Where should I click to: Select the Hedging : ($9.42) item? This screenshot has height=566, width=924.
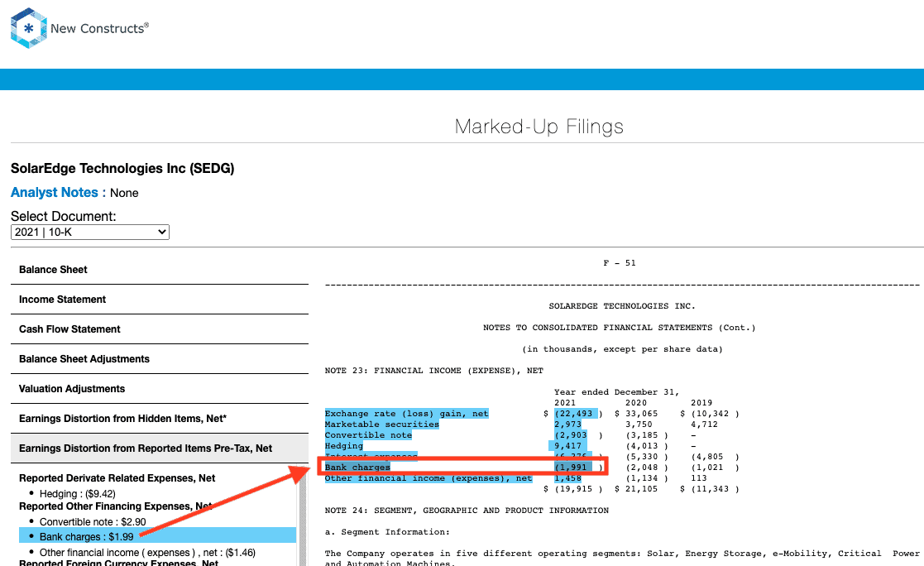tap(77, 493)
